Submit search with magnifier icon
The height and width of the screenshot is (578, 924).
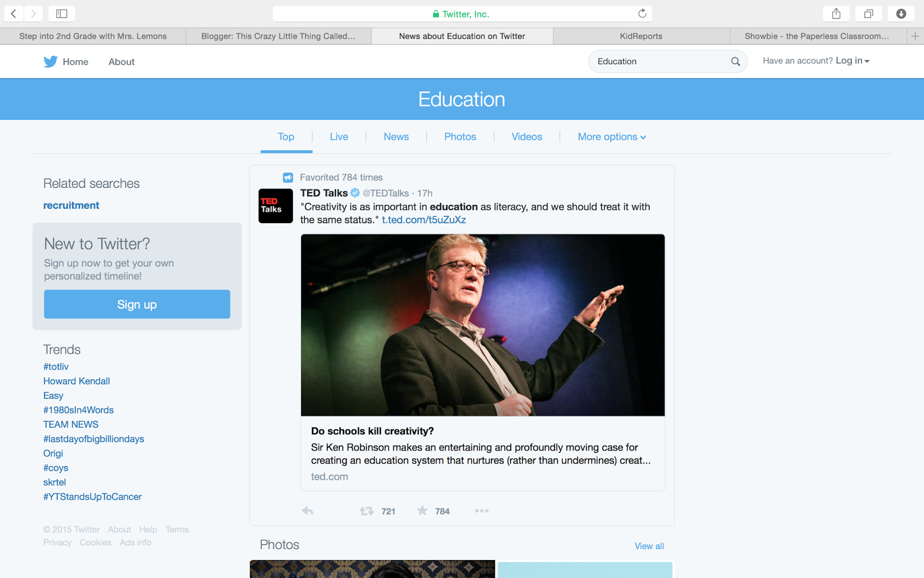(x=735, y=61)
